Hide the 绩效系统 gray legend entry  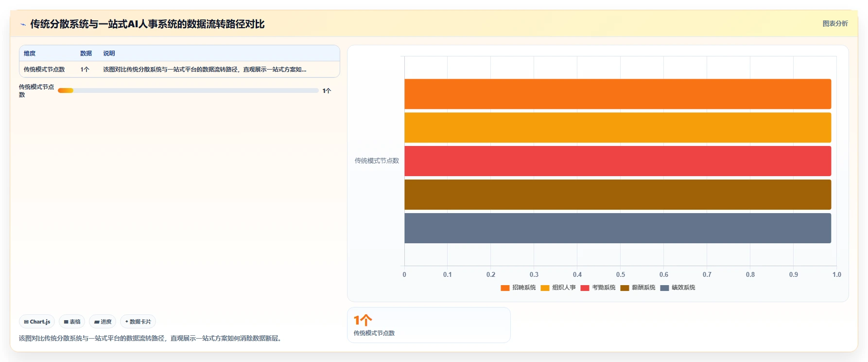(x=677, y=288)
